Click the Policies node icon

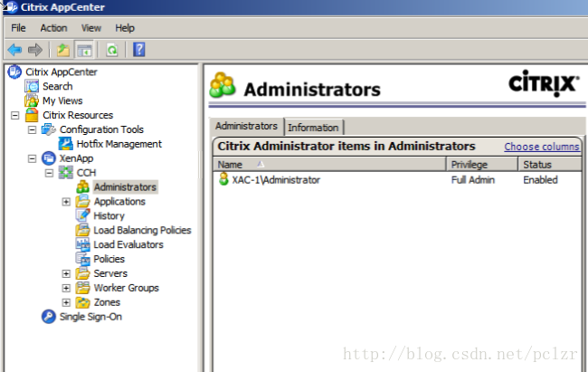pyautogui.click(x=83, y=259)
